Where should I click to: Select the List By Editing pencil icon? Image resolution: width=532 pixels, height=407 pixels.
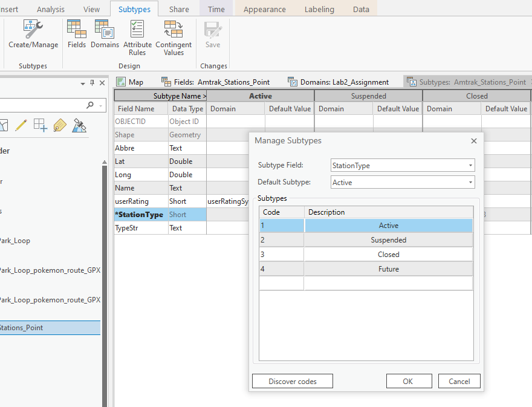pyautogui.click(x=21, y=125)
